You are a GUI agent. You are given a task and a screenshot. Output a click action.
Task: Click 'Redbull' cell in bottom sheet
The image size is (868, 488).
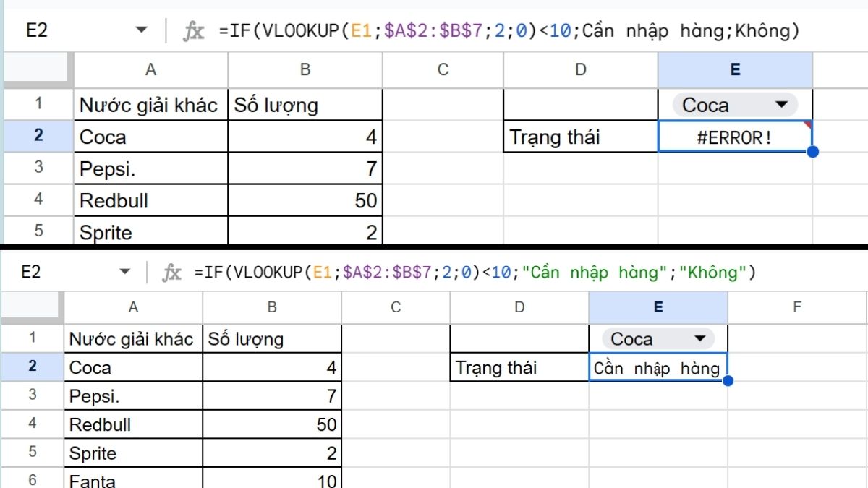(x=133, y=424)
